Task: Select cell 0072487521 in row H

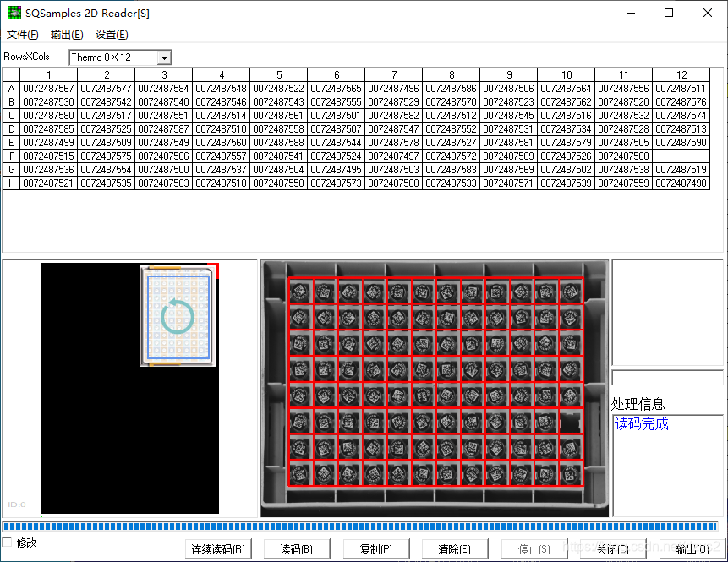Action: click(x=49, y=183)
